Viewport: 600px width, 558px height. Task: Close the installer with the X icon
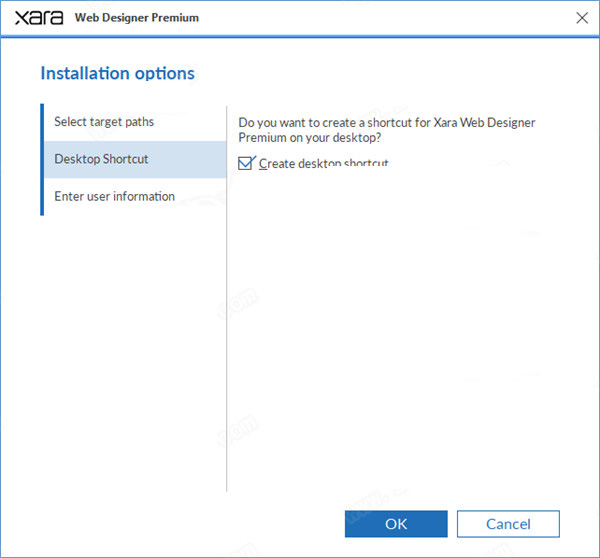[582, 17]
